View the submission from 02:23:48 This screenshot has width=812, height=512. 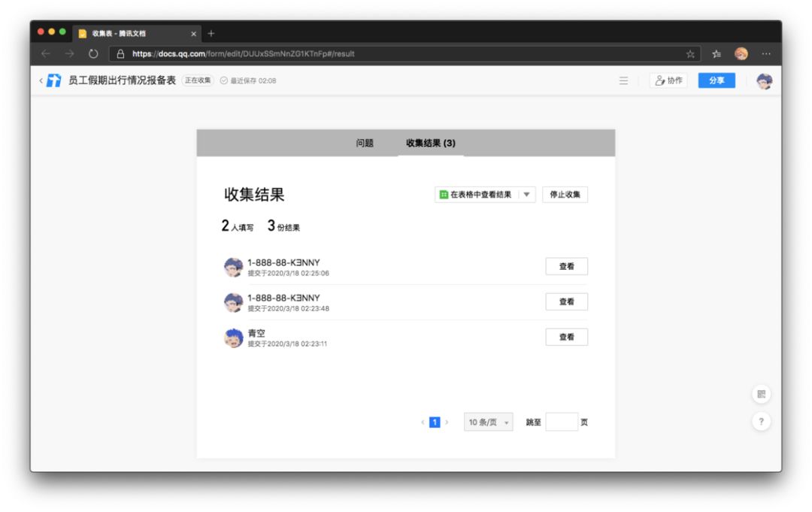(567, 301)
